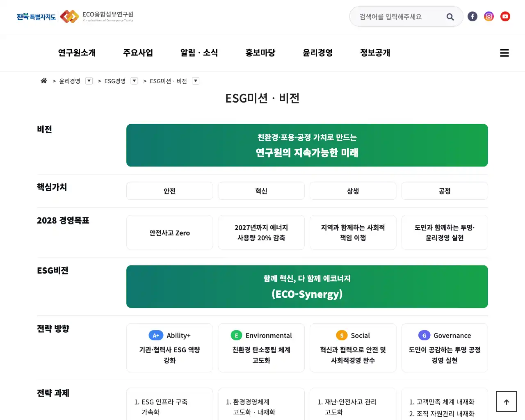Click the 연구원의 지속가능한 미래 vision banner

(x=307, y=145)
